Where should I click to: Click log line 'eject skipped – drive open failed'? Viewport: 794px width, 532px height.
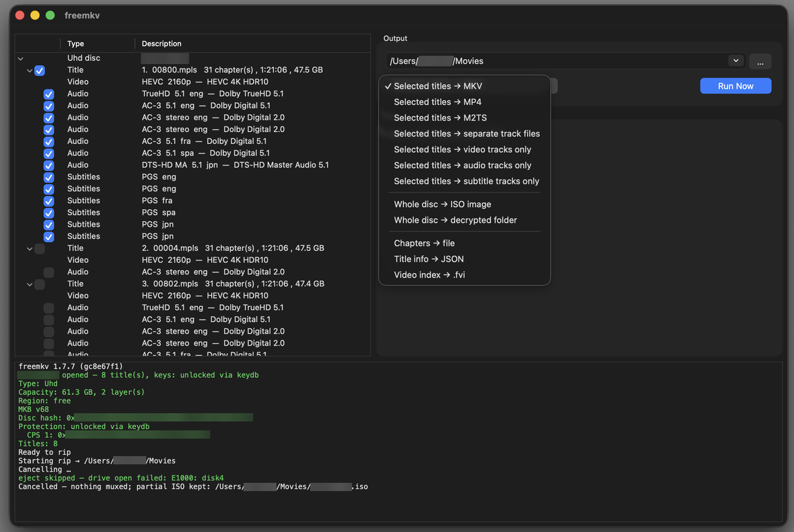point(120,478)
